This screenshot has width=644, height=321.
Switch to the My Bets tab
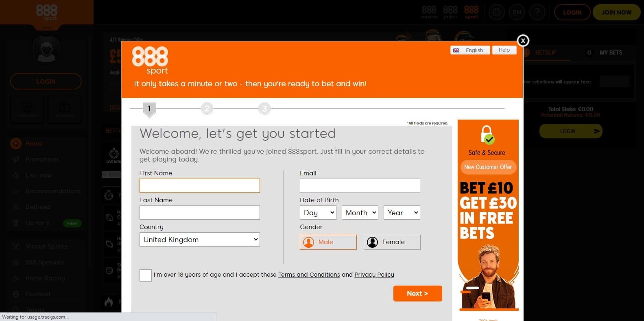pos(610,52)
